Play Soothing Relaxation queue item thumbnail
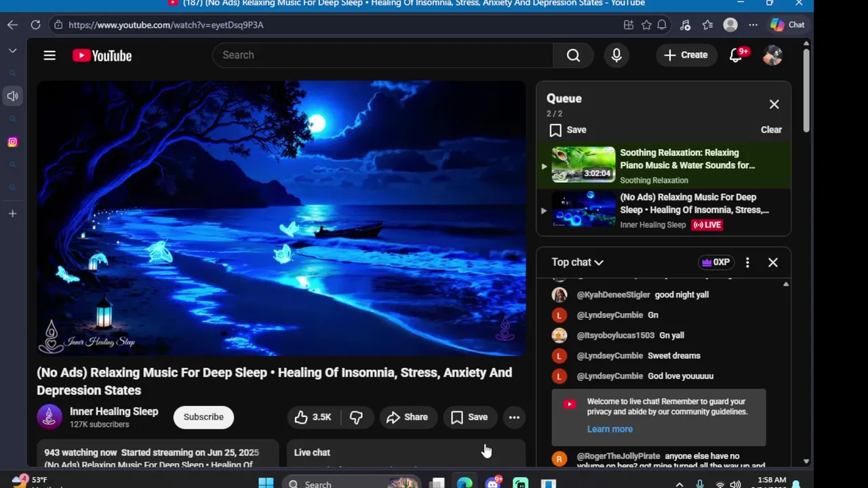Screen dimensions: 868x488 point(583,165)
